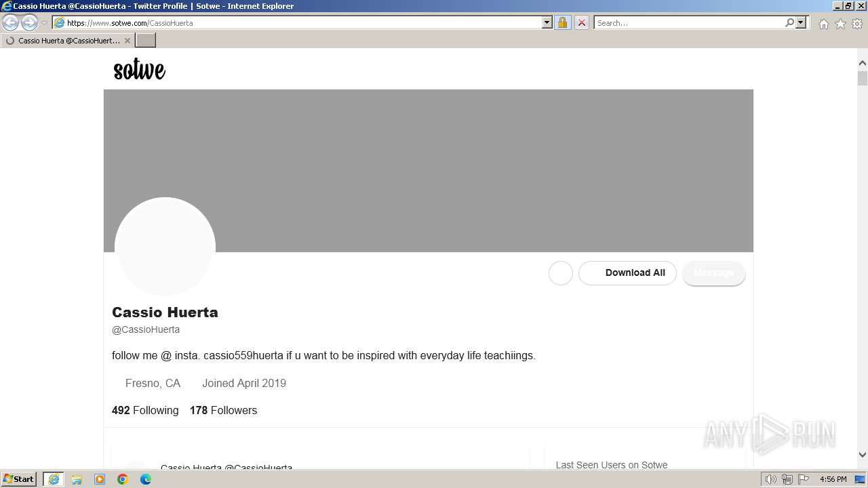Image resolution: width=868 pixels, height=488 pixels.
Task: Launch Edge from the taskbar
Action: 146,479
